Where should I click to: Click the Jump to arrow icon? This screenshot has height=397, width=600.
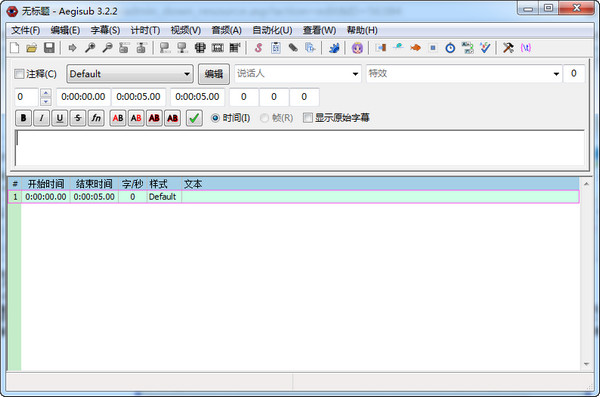pos(72,48)
